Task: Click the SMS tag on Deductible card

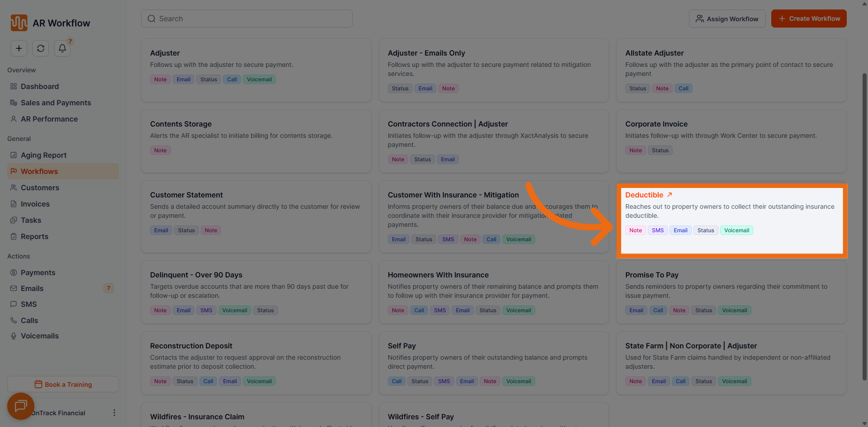Action: [x=657, y=230]
